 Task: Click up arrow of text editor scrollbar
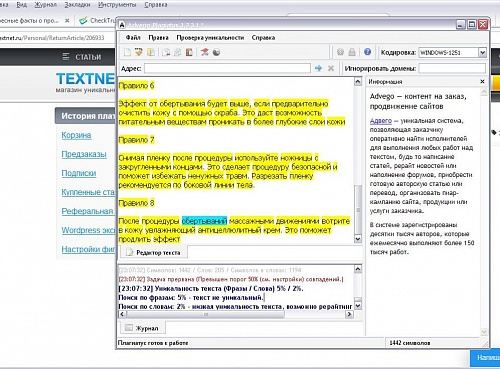pyautogui.click(x=358, y=81)
